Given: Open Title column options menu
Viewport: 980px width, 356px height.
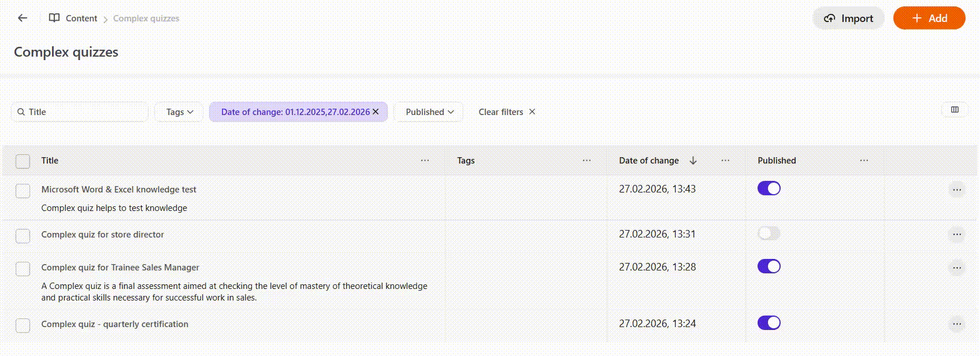Looking at the screenshot, I should (425, 161).
